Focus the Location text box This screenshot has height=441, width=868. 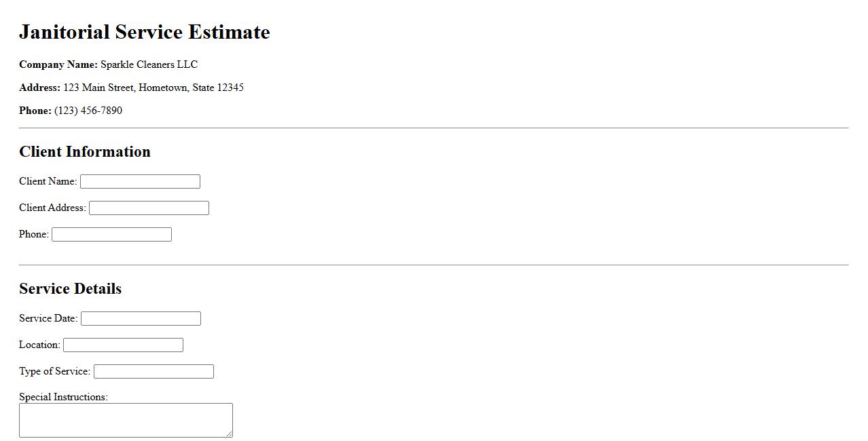pyautogui.click(x=123, y=345)
